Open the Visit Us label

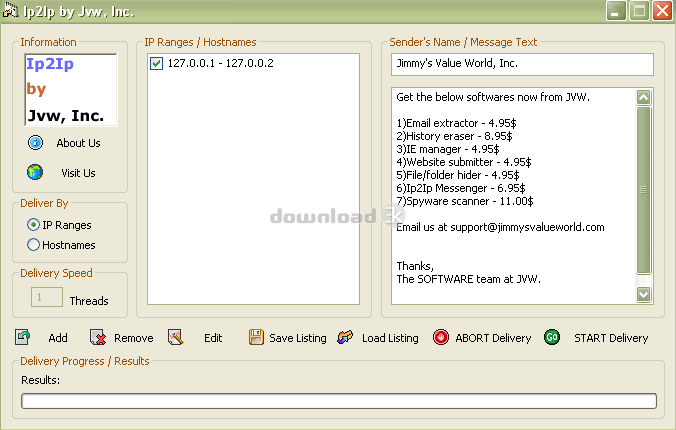(x=78, y=173)
